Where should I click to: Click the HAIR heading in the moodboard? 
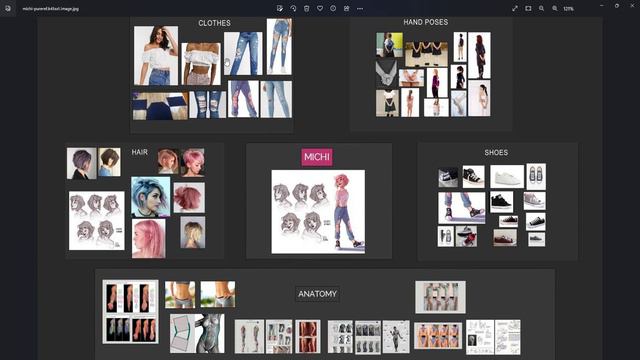[x=140, y=152]
